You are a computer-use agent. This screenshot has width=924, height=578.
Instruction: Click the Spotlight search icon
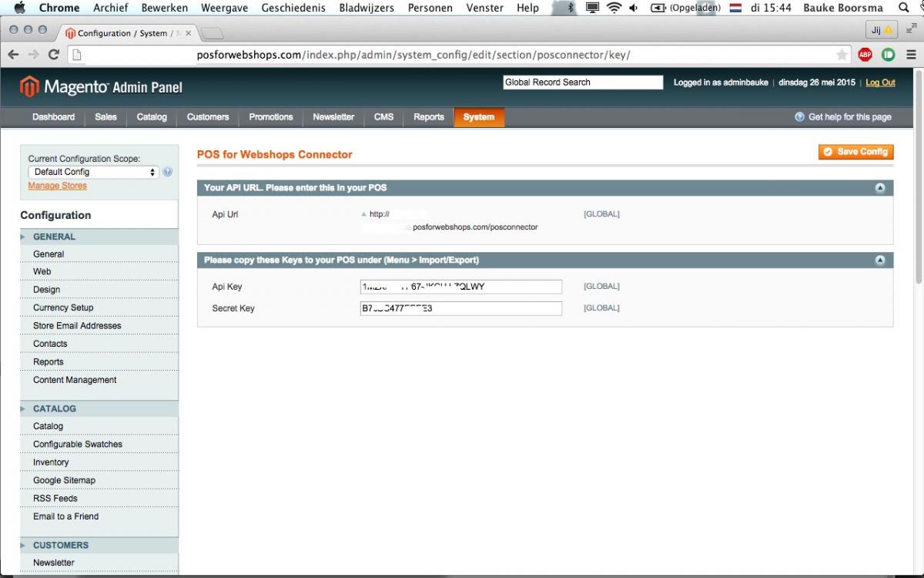(903, 8)
